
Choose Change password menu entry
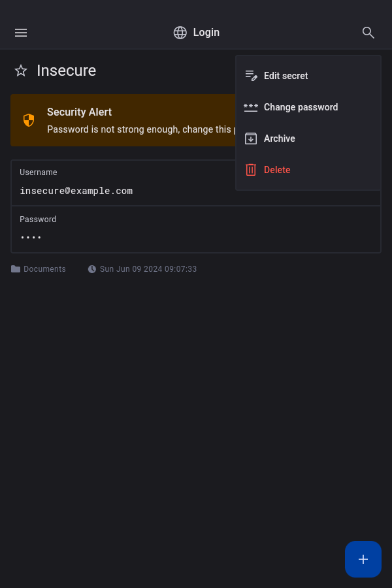[x=301, y=107]
